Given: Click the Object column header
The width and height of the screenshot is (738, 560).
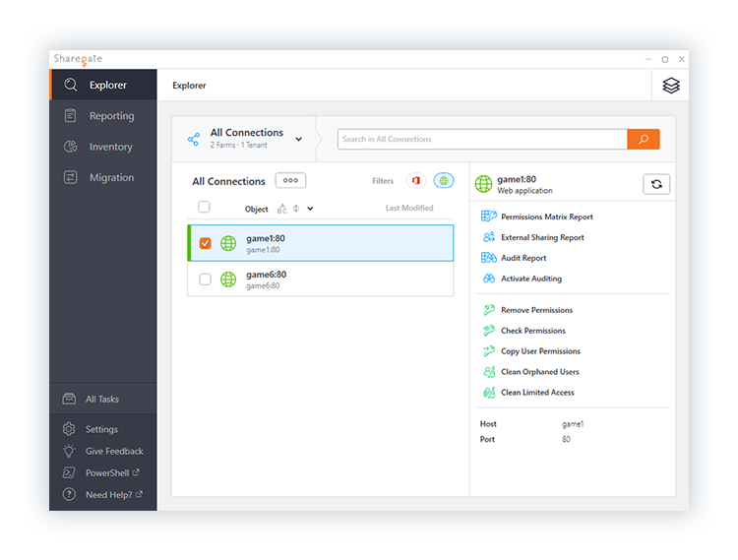Looking at the screenshot, I should point(256,209).
